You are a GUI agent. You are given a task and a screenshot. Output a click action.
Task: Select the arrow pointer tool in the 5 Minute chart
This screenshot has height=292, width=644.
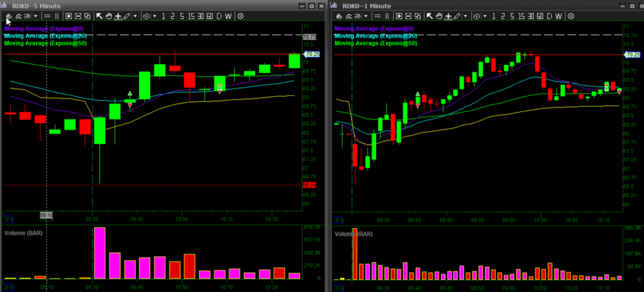tap(100, 16)
